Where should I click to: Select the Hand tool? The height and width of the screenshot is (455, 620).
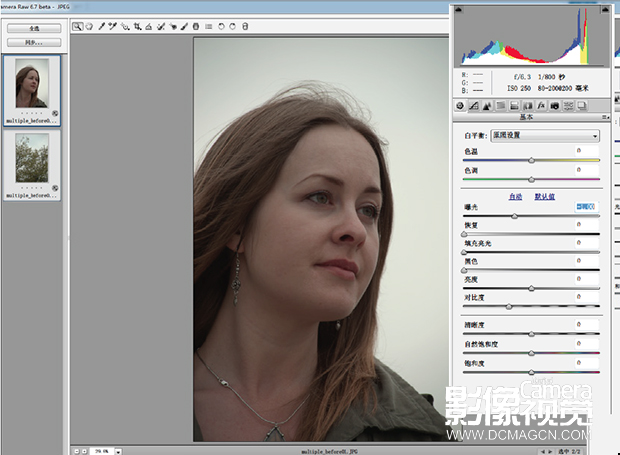point(89,26)
